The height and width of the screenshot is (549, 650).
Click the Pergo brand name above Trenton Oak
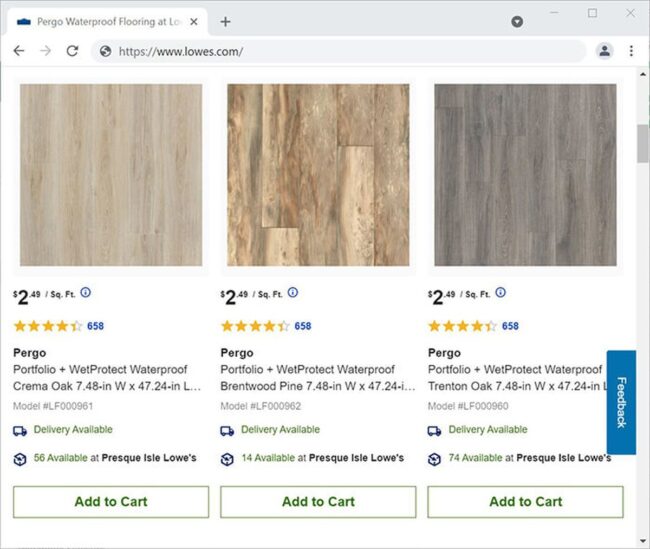click(444, 353)
